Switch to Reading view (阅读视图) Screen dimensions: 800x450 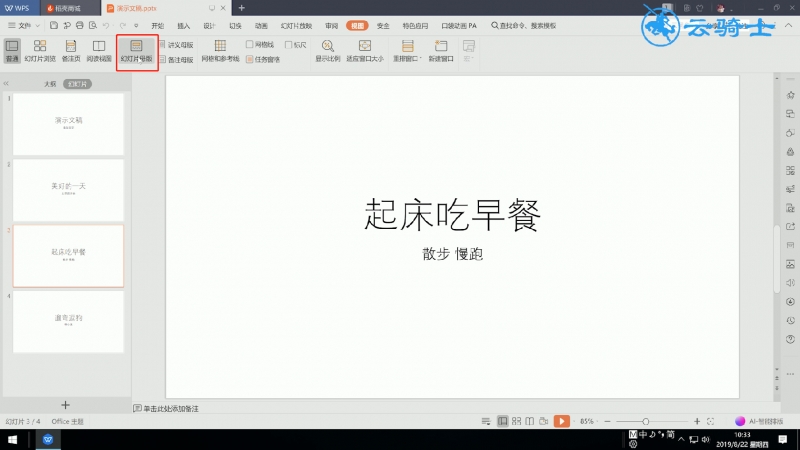(x=99, y=51)
